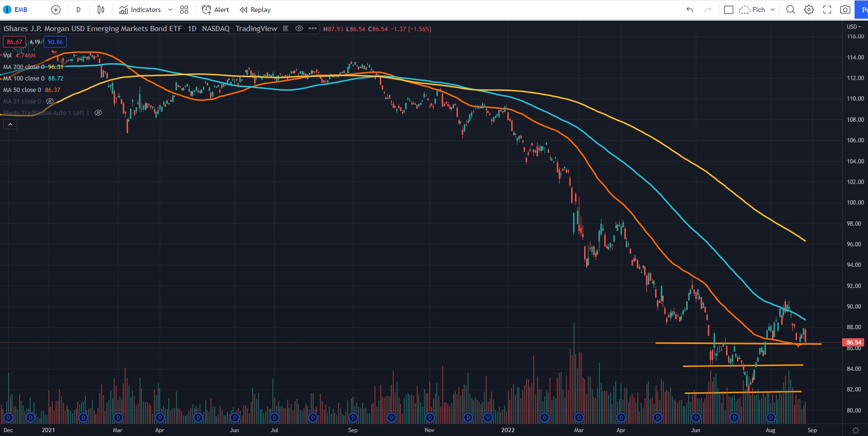Open the Indicators dialog
This screenshot has width=868, height=436.
coord(140,10)
